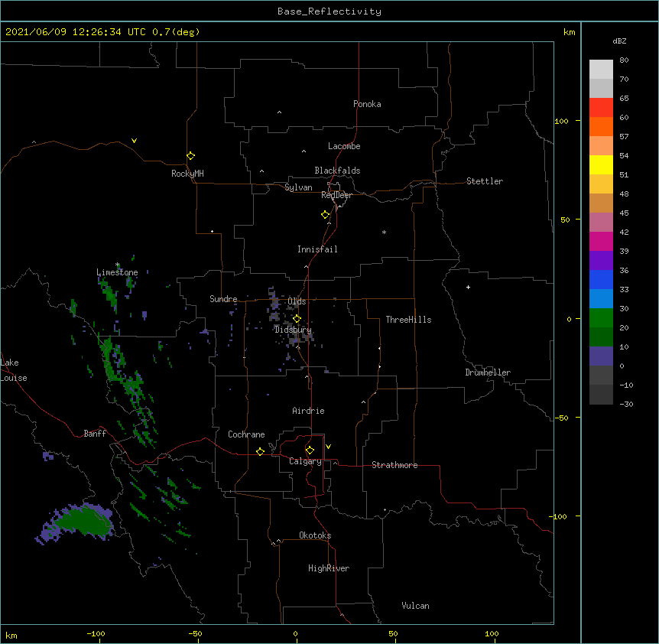Click the large green echo southwest of Banff
Viewport: 659px width, 644px height.
click(x=84, y=522)
